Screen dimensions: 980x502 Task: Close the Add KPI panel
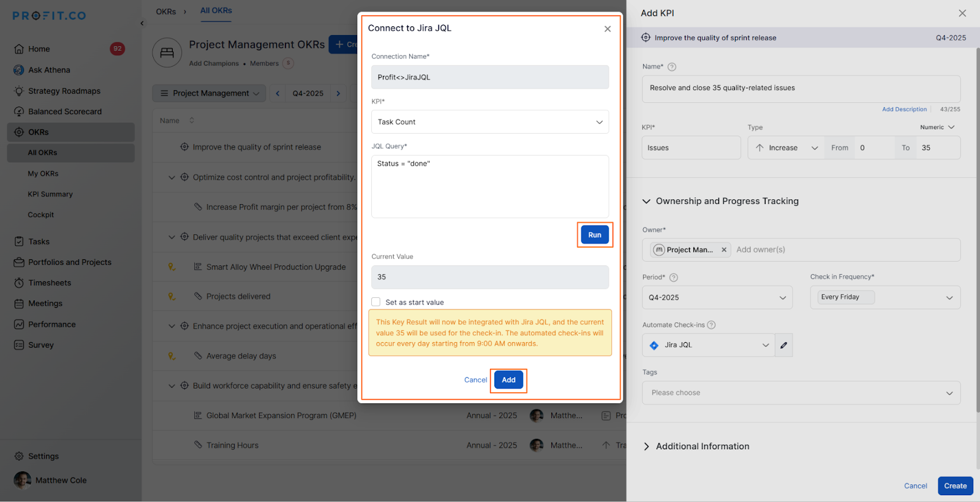point(962,13)
